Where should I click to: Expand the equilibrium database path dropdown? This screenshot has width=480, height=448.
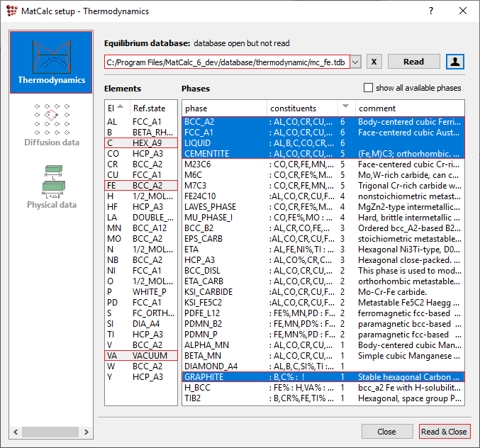click(356, 62)
